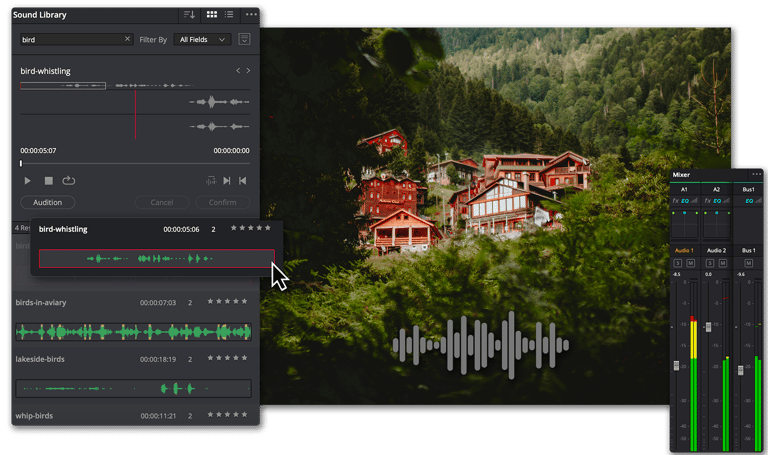Open the 'All Fields' filter dropdown
The width and height of the screenshot is (768, 455).
[202, 39]
